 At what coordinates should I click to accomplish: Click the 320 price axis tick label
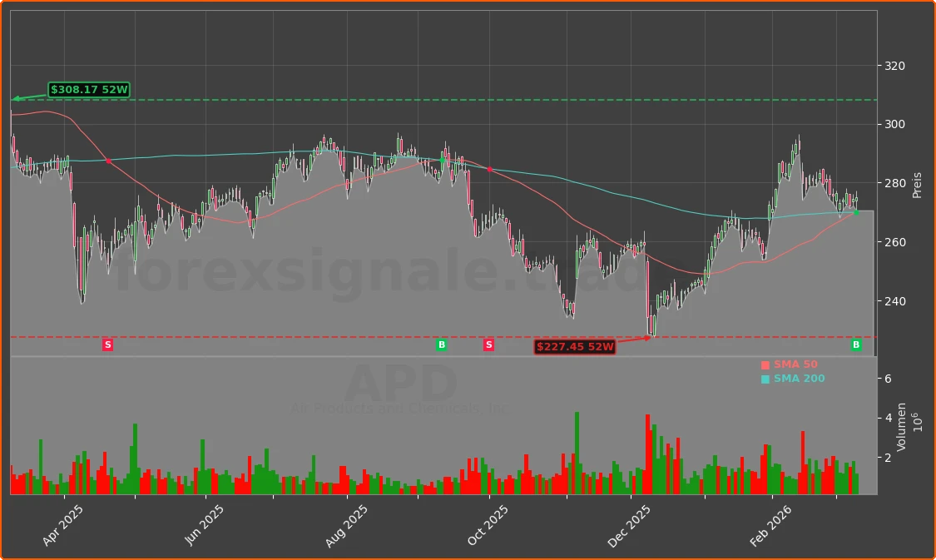coord(895,66)
